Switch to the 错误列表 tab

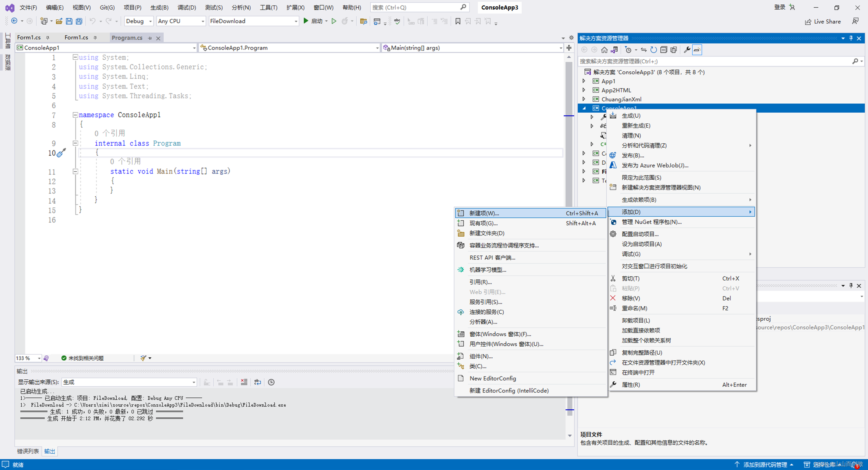[x=27, y=451]
